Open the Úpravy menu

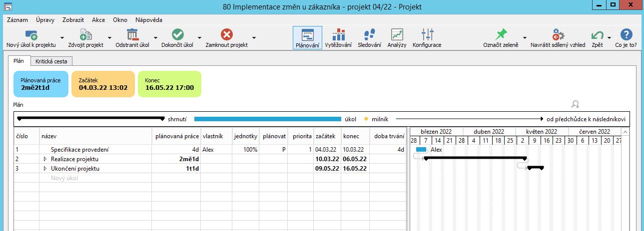point(45,20)
